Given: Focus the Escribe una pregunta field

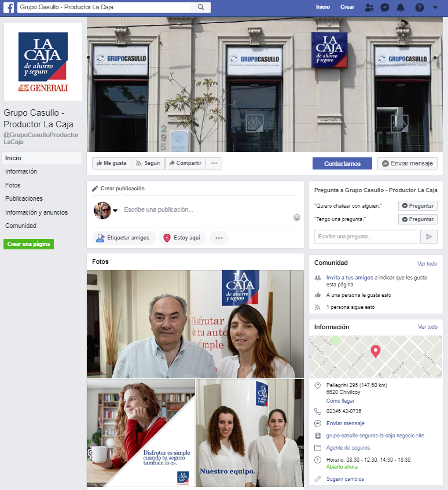Looking at the screenshot, I should click(x=368, y=237).
